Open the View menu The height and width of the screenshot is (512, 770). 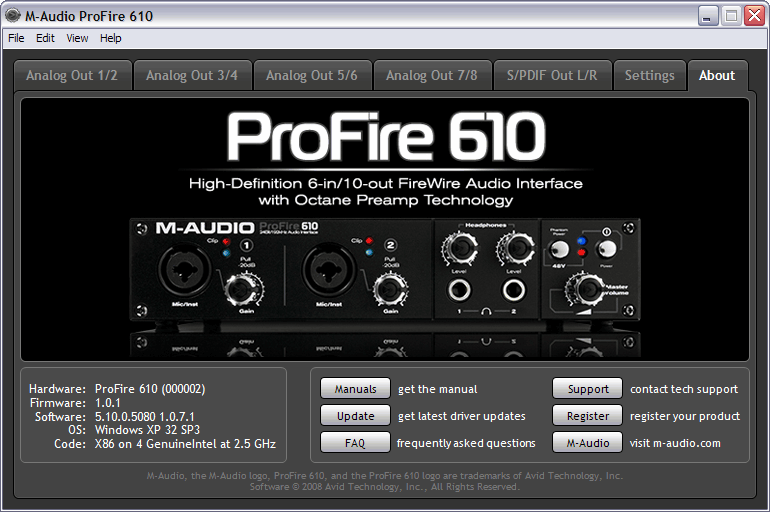click(77, 38)
